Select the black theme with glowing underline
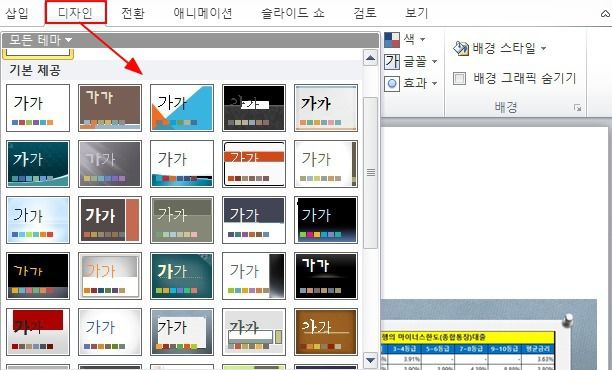Viewport: 612px width, 370px height. (x=326, y=276)
